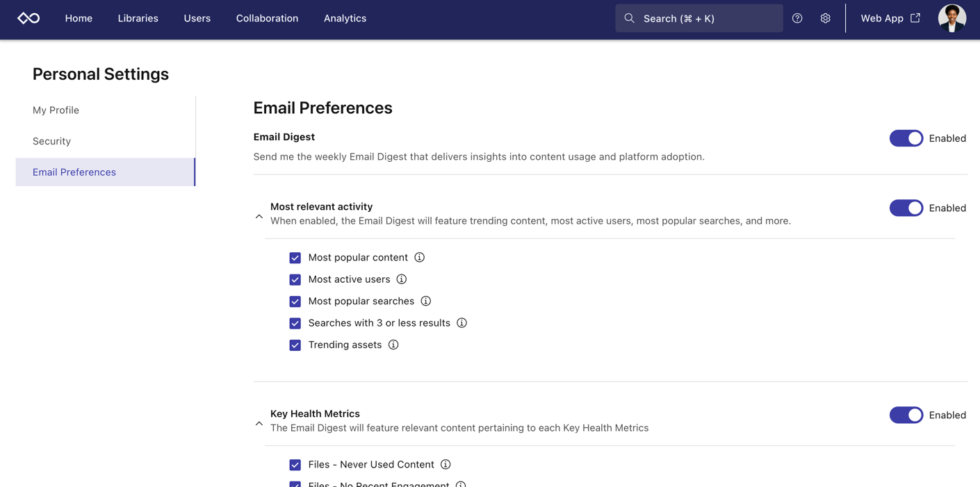Navigate to the Collaboration section
Viewport: 980px width, 487px height.
(267, 18)
